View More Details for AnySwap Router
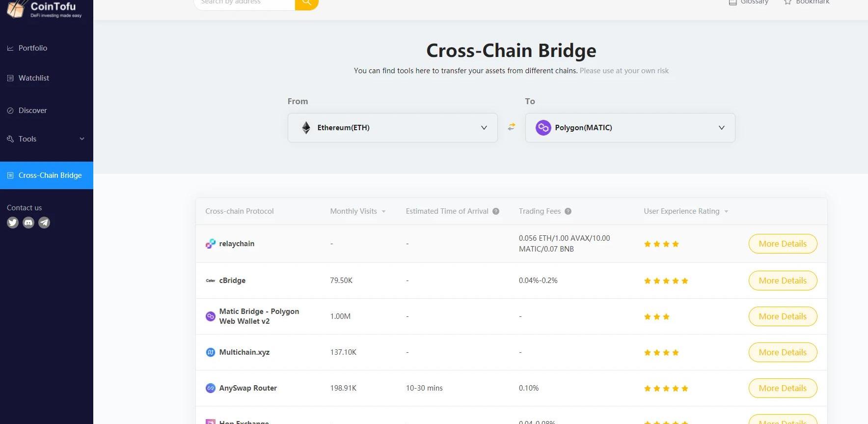 tap(783, 388)
